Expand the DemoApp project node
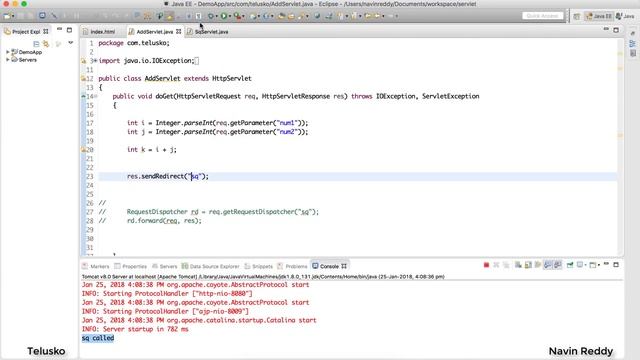This screenshot has height=360, width=640. pos(7,52)
